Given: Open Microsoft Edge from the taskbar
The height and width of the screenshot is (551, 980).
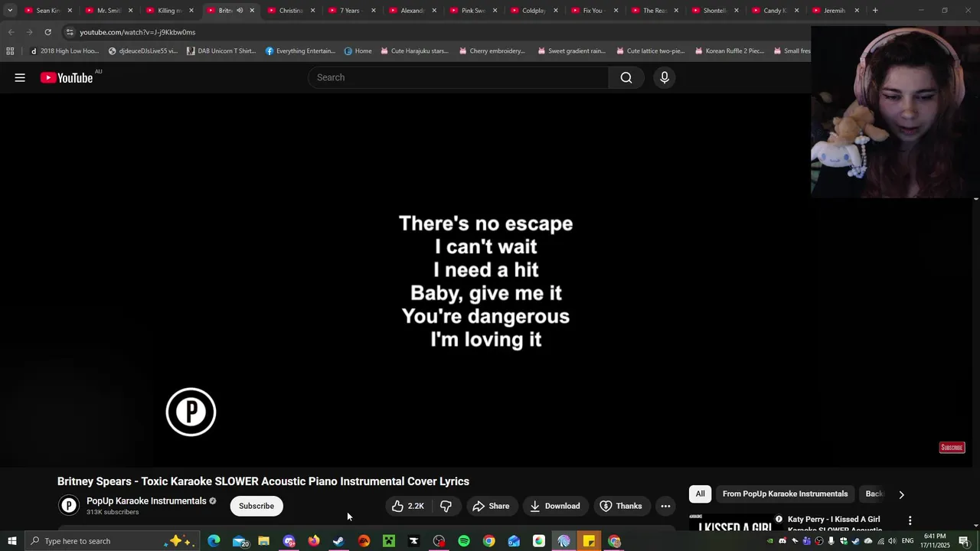Looking at the screenshot, I should click(x=214, y=541).
